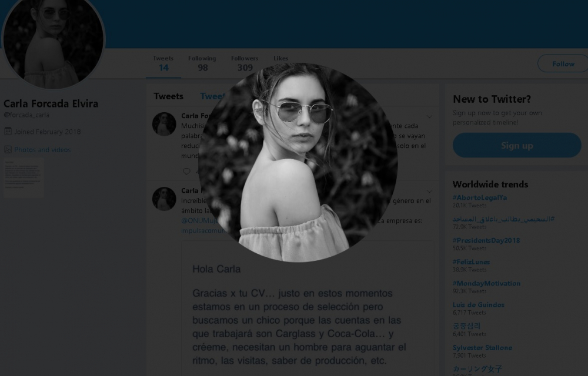Click 'Hola Carla' text in embedded image

(216, 269)
